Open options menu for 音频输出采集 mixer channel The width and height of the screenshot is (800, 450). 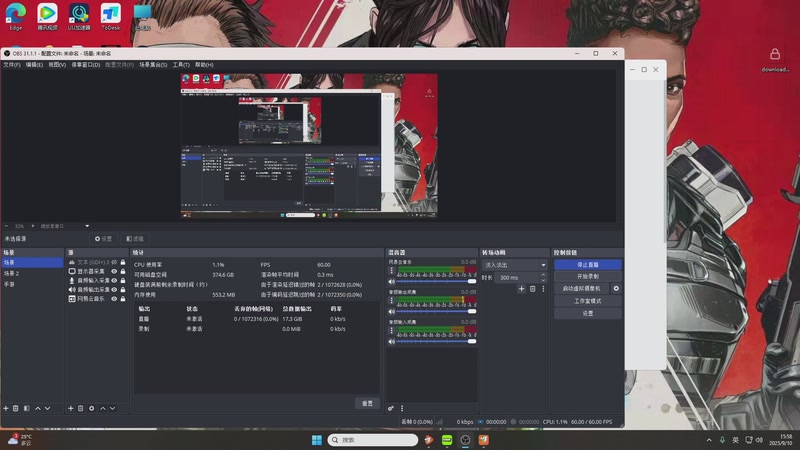tap(392, 301)
